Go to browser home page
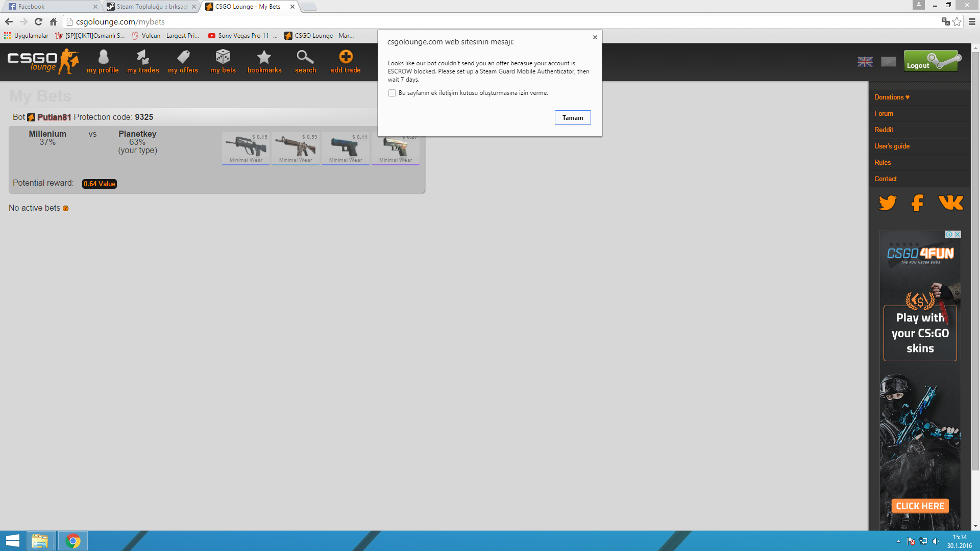 click(x=54, y=21)
